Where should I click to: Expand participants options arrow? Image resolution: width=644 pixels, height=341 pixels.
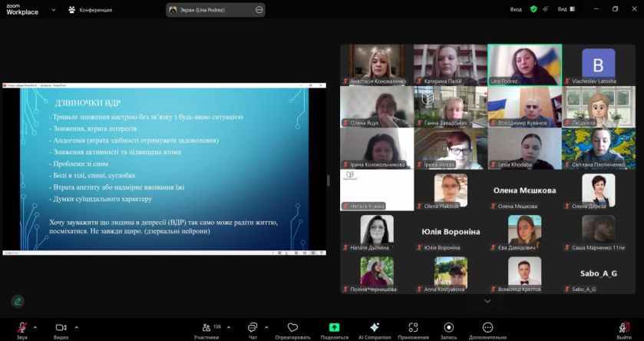[229, 327]
